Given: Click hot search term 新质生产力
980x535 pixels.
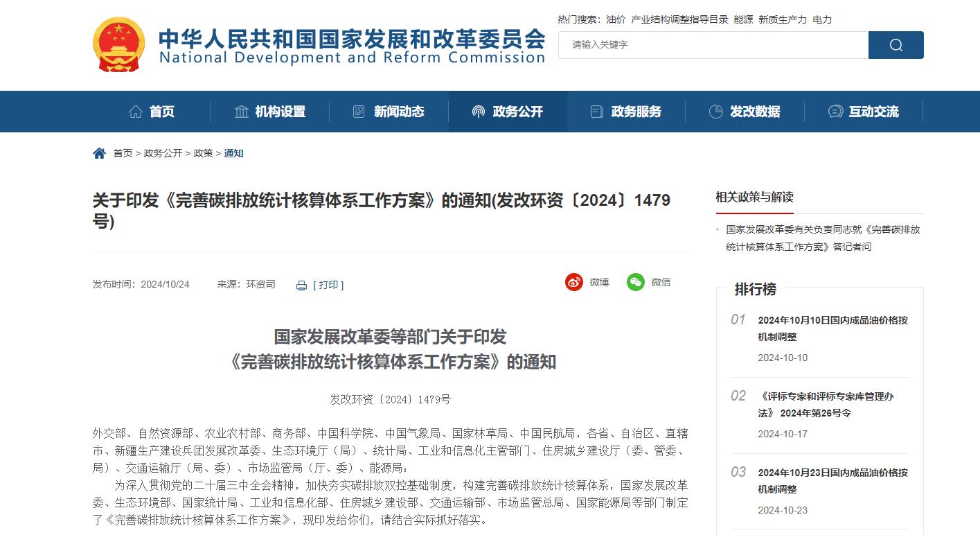Looking at the screenshot, I should (783, 19).
